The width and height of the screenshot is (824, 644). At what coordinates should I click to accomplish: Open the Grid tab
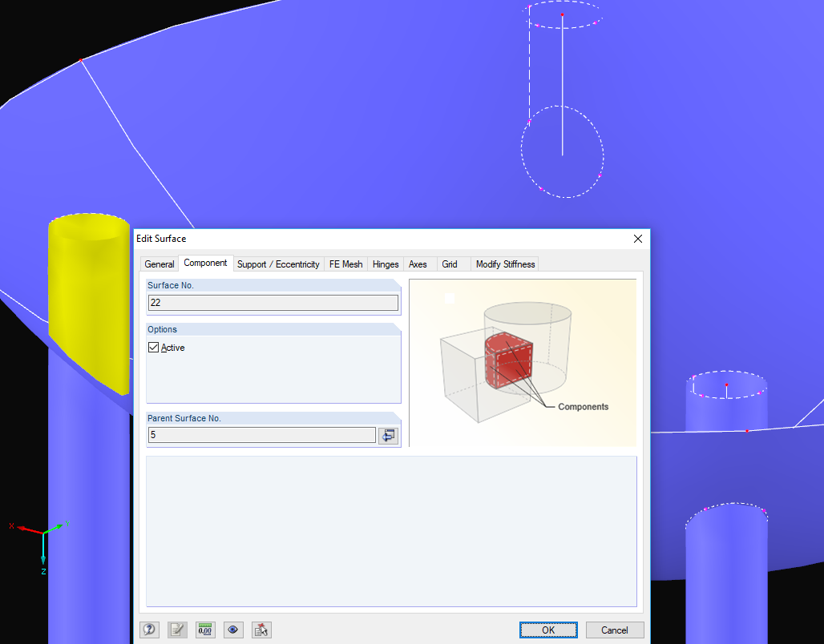point(450,264)
